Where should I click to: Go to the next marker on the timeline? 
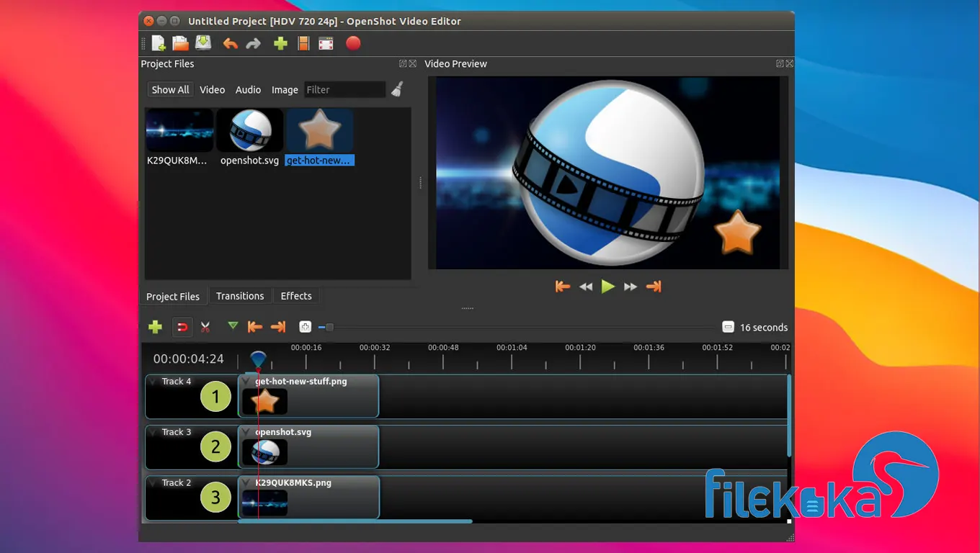coord(278,327)
